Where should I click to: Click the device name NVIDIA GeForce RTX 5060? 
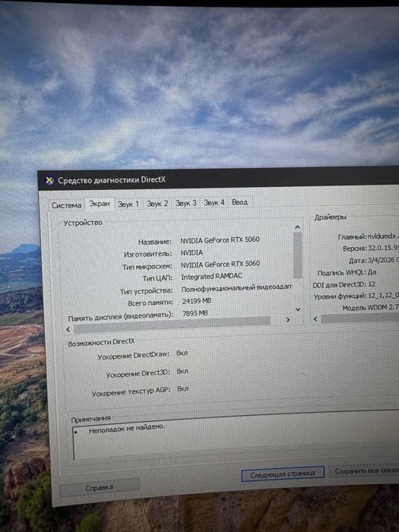point(220,240)
